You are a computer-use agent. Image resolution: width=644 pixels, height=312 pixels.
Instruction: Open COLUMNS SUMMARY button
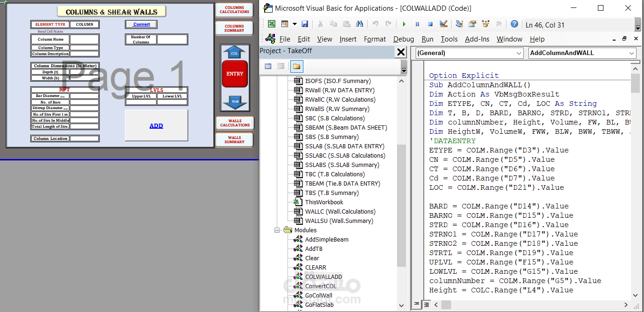click(x=234, y=28)
